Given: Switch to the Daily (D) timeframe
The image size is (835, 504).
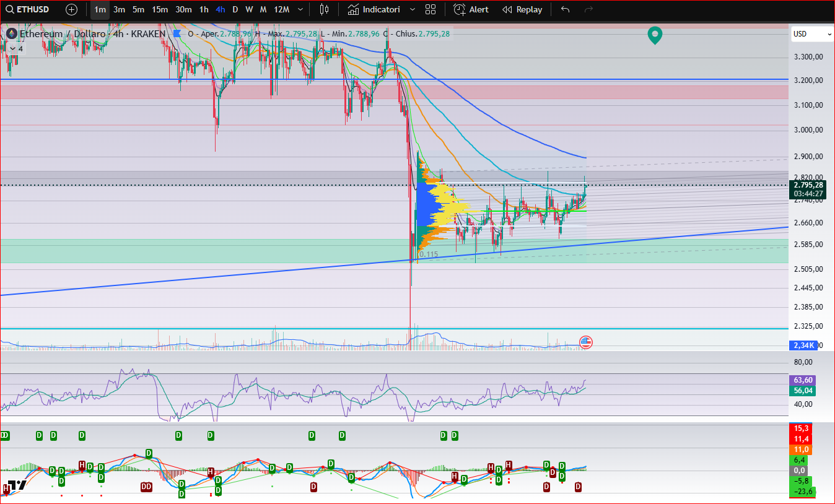Looking at the screenshot, I should pyautogui.click(x=235, y=9).
